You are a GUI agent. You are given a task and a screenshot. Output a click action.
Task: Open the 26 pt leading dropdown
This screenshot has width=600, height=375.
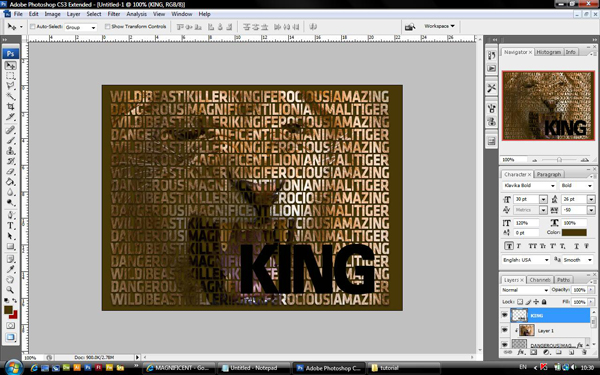pos(591,199)
